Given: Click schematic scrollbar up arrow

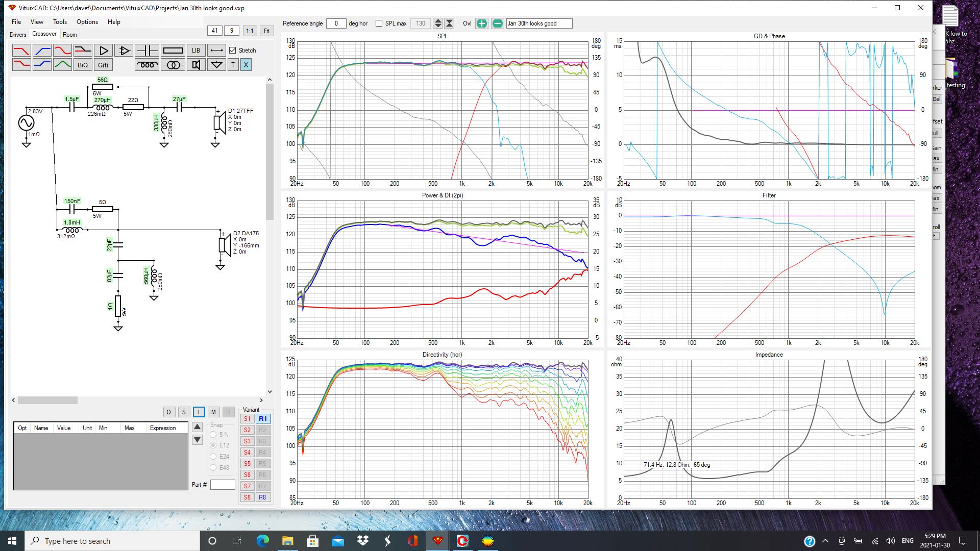Looking at the screenshot, I should click(x=269, y=80).
